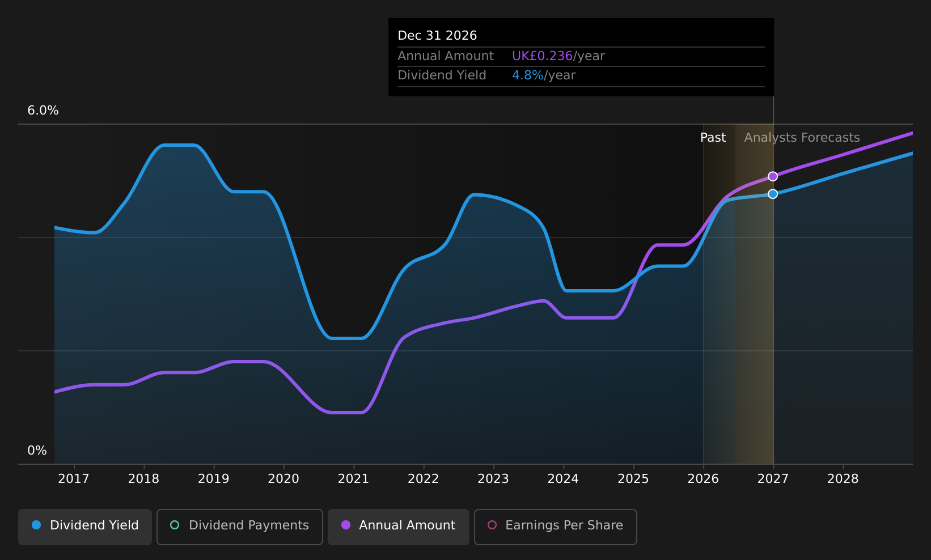The height and width of the screenshot is (560, 931).
Task: Click the Dec 31 2026 tooltip date
Action: 437,36
